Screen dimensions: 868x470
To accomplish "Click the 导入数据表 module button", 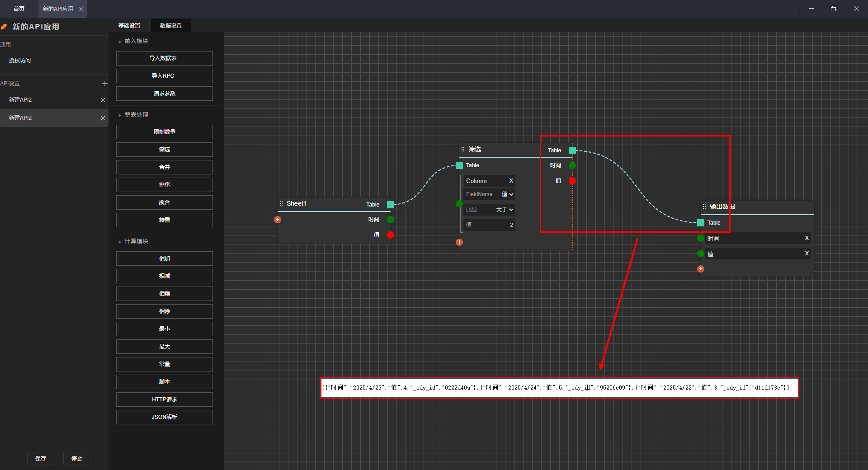I will (x=164, y=58).
